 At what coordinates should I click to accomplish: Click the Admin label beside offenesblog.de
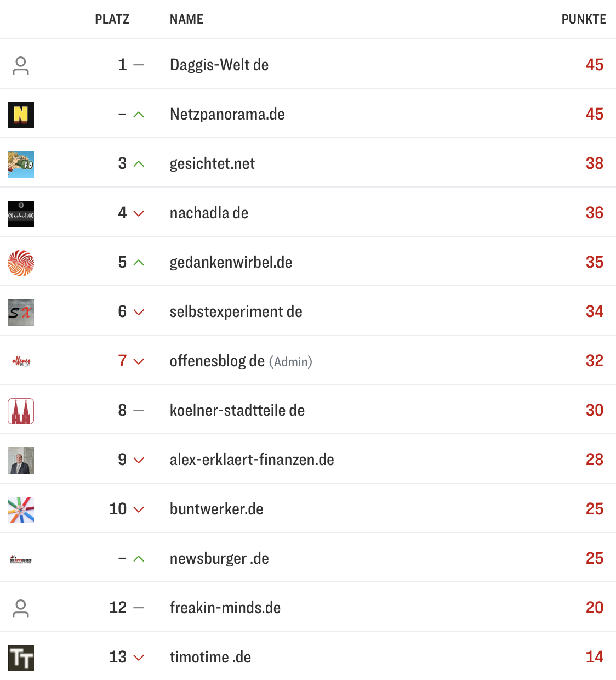point(290,361)
